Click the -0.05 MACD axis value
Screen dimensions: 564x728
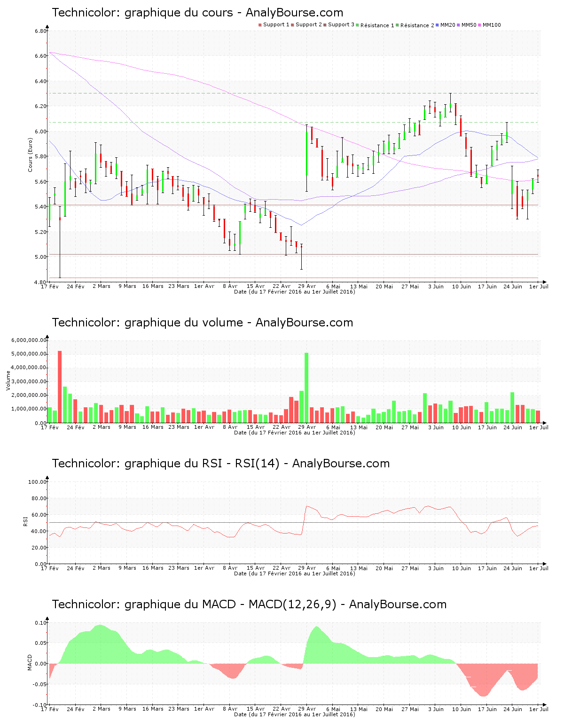click(40, 684)
